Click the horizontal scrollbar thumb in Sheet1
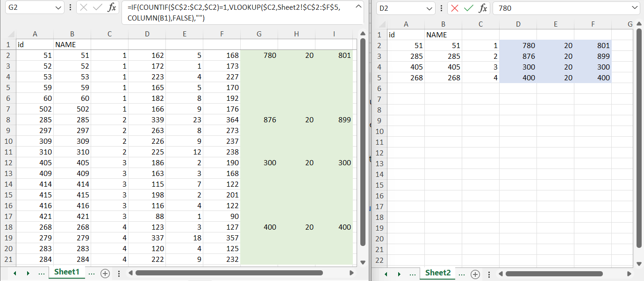644x281 pixels. pyautogui.click(x=229, y=273)
